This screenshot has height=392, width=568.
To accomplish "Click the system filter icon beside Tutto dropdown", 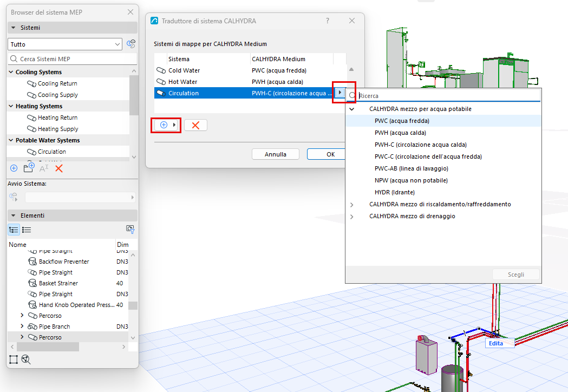I will [131, 44].
